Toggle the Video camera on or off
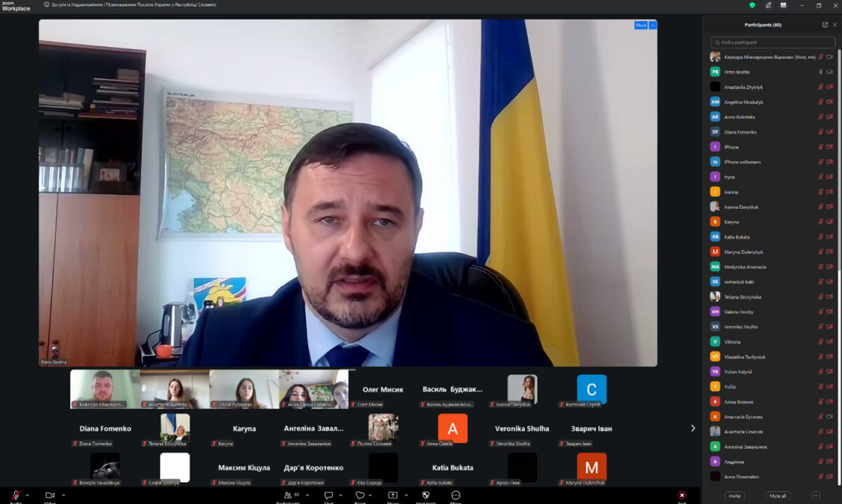The height and width of the screenshot is (504, 842). pos(50,496)
